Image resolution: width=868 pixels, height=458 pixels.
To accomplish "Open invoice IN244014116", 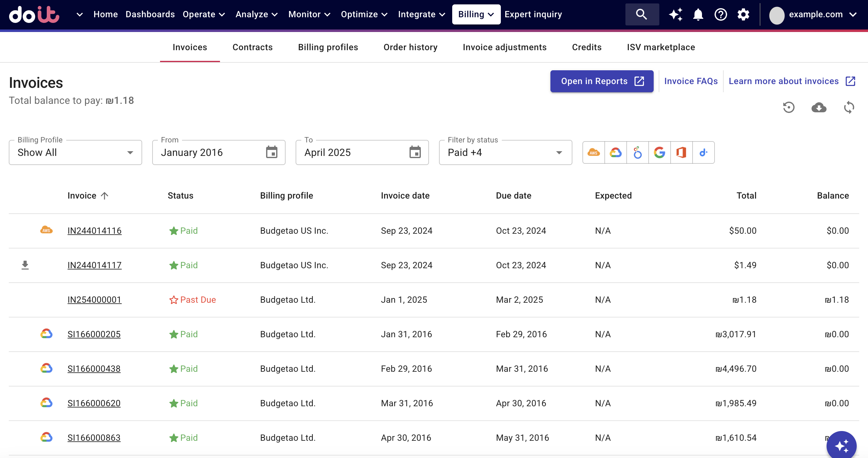I will point(94,231).
